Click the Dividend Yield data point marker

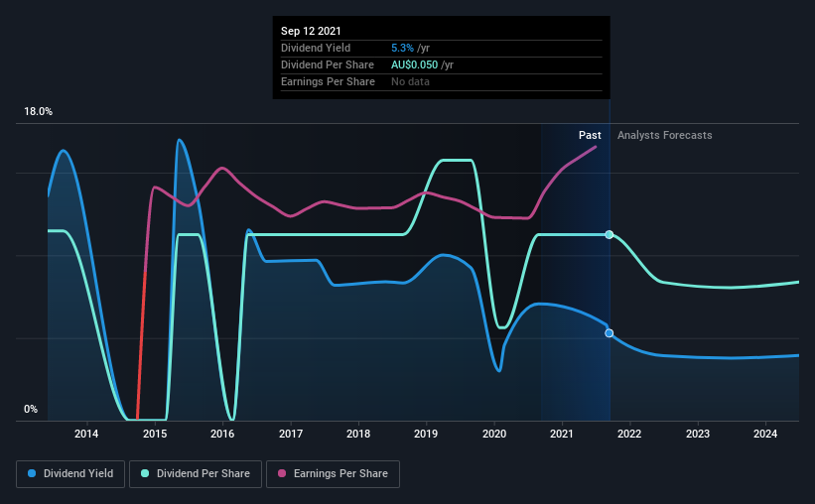610,333
